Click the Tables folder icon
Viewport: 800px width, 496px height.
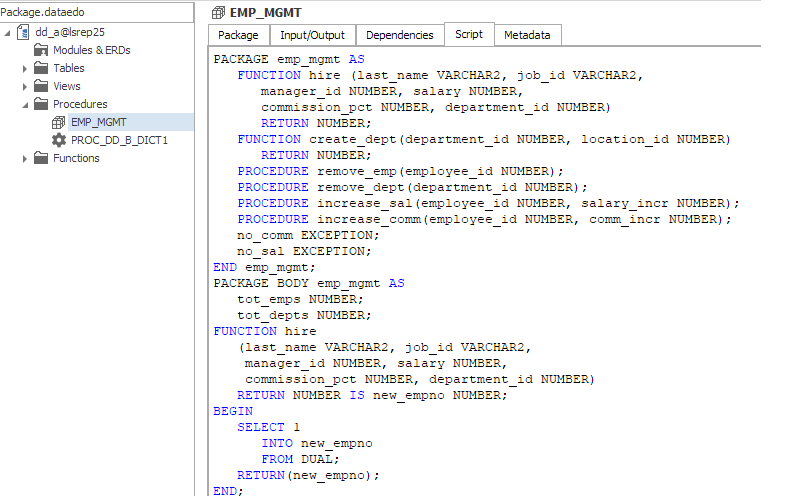pyautogui.click(x=42, y=68)
